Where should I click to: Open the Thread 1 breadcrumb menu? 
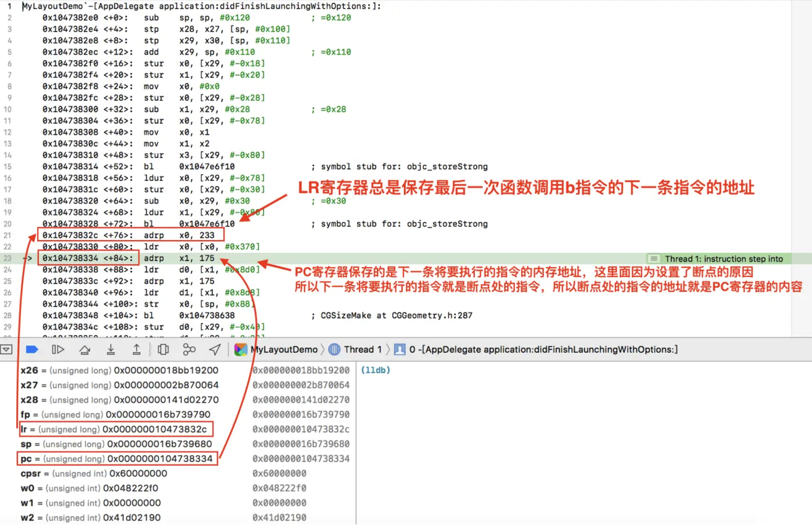click(x=362, y=350)
